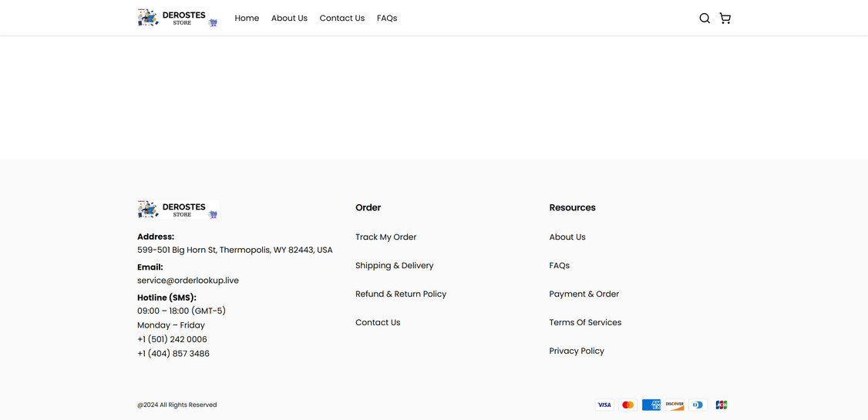
Task: Click the 09:00 – 18:00 (GMT-5) hours text
Action: [182, 311]
